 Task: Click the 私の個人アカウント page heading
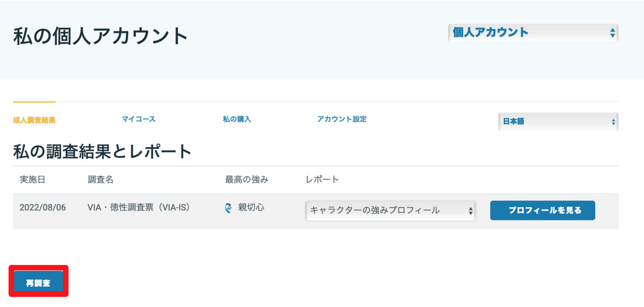coord(101,36)
